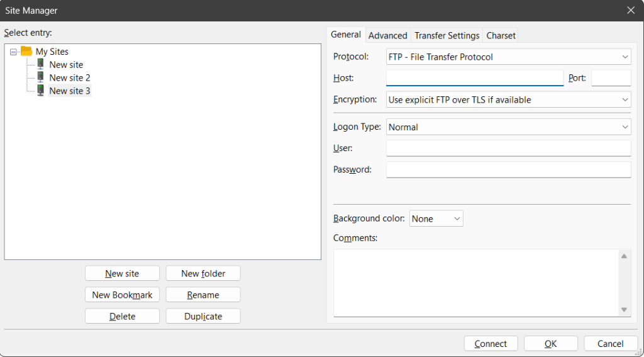
Task: Click into the Host input field
Action: click(474, 78)
